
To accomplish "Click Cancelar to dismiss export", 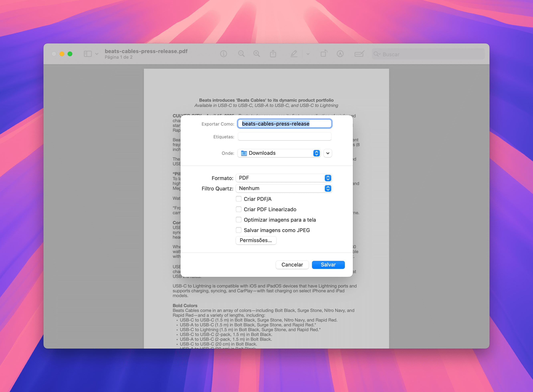I will [292, 265].
